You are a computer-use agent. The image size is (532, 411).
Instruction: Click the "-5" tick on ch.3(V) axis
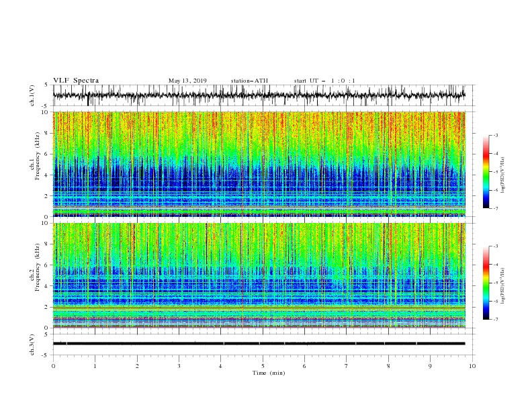45,355
